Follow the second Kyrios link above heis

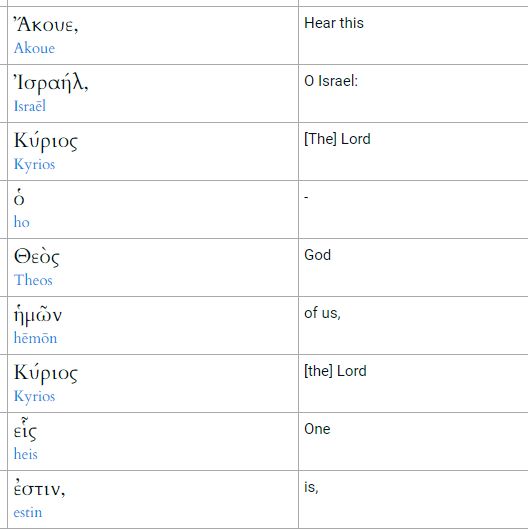pyautogui.click(x=34, y=397)
